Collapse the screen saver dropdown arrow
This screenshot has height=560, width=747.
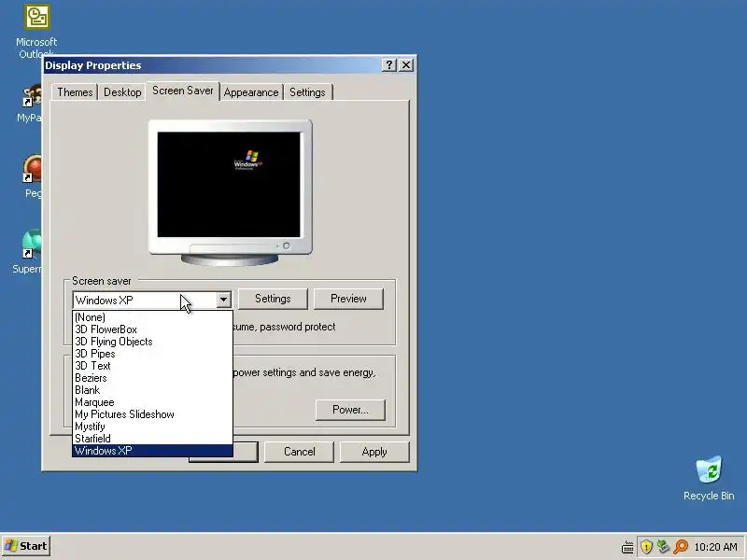click(223, 300)
